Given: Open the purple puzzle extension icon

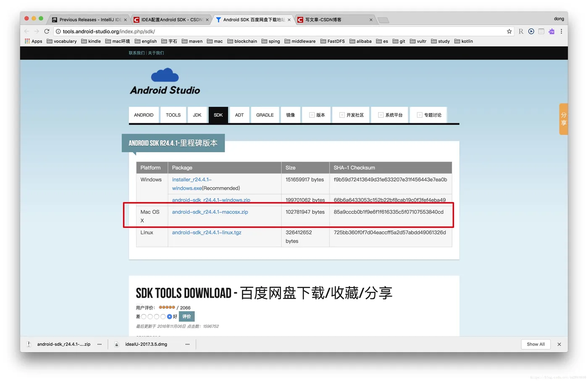Looking at the screenshot, I should click(551, 32).
